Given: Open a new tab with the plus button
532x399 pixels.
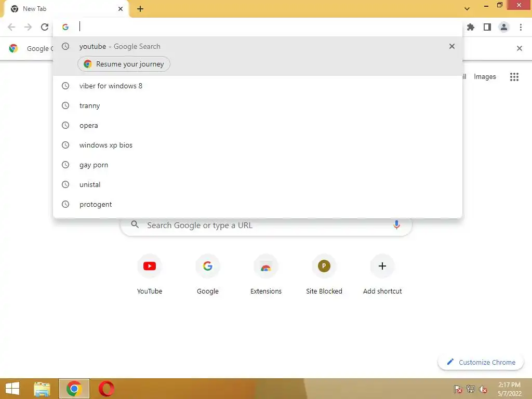Looking at the screenshot, I should point(140,9).
